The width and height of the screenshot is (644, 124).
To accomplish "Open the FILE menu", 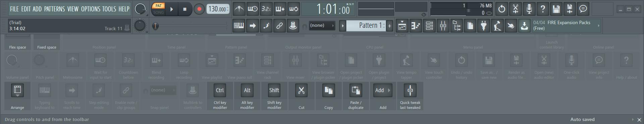I will (14, 9).
